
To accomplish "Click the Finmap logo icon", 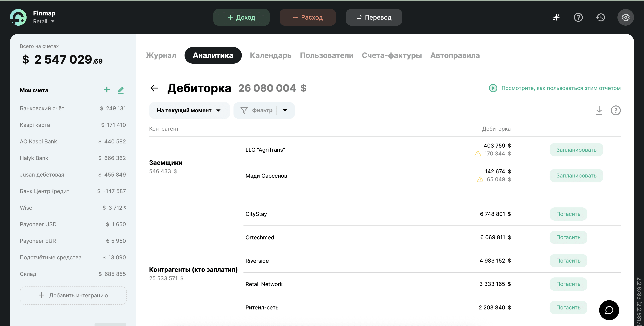I will pyautogui.click(x=18, y=17).
